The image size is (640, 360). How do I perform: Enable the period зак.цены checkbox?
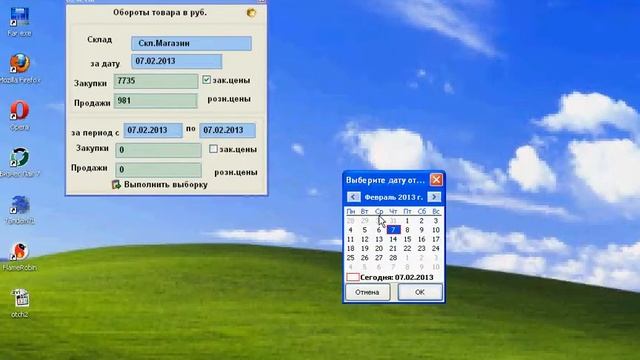[x=213, y=149]
